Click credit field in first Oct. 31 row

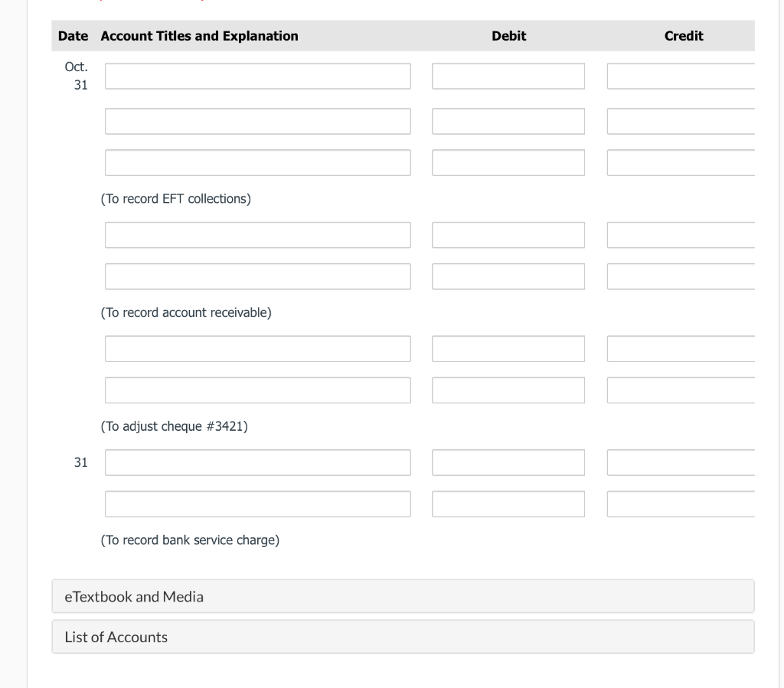click(x=681, y=76)
